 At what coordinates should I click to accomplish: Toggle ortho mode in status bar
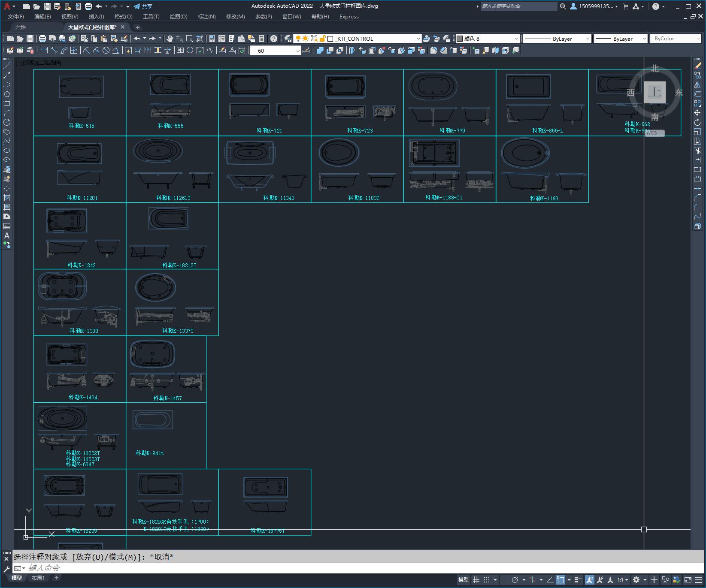(505, 580)
